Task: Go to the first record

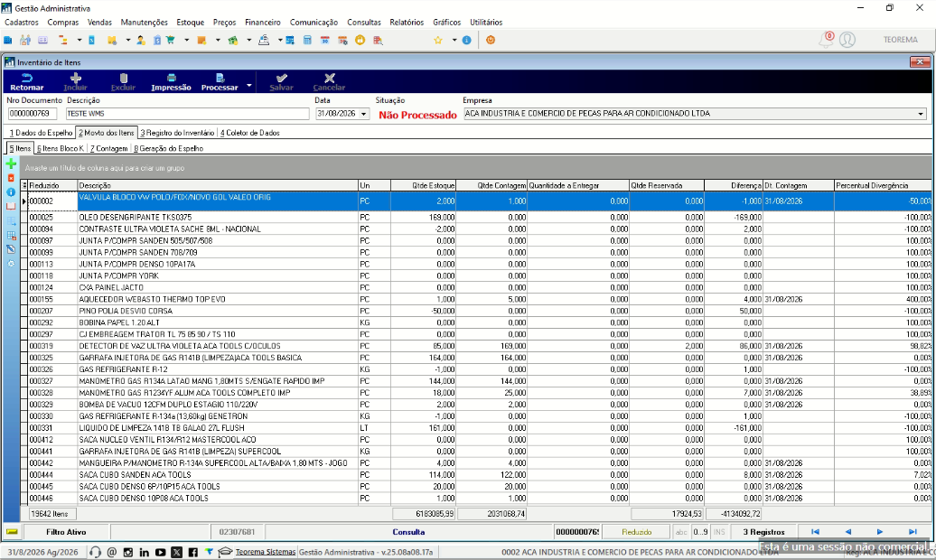Action: coord(815,531)
